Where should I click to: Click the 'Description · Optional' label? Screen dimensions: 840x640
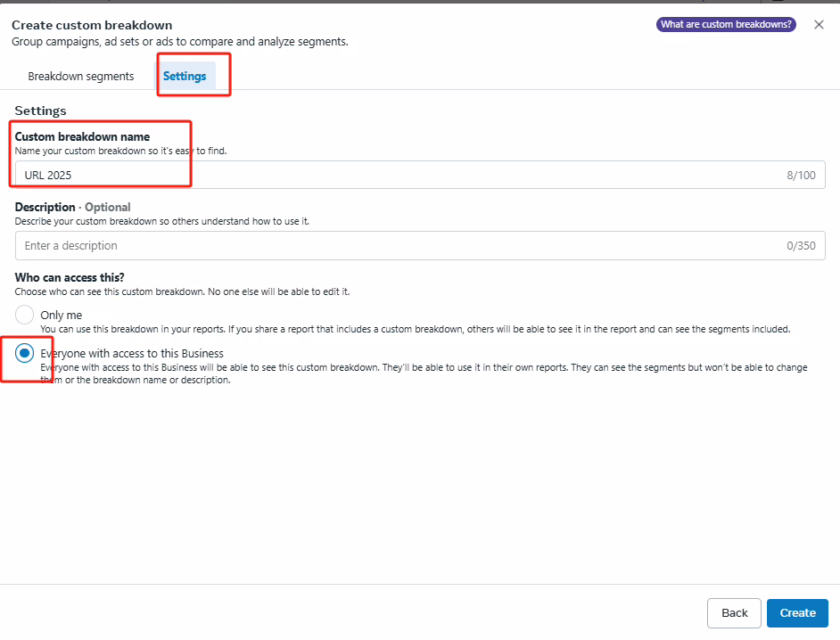(72, 207)
